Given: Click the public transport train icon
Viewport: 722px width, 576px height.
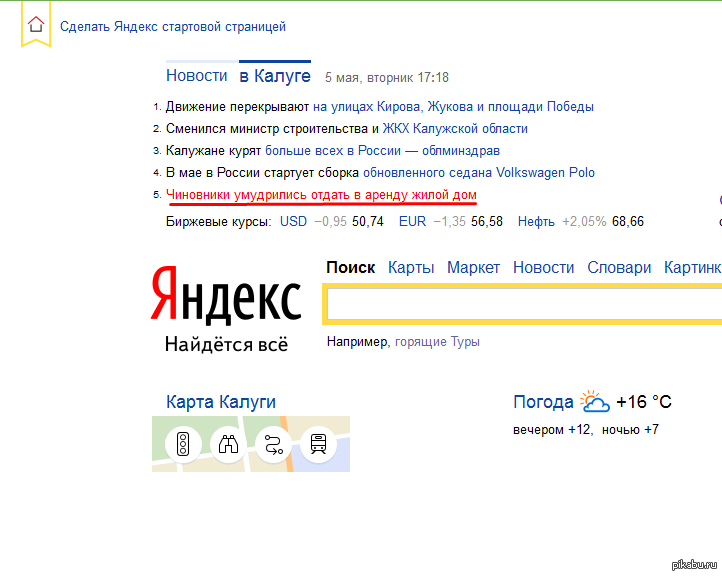Looking at the screenshot, I should (318, 444).
